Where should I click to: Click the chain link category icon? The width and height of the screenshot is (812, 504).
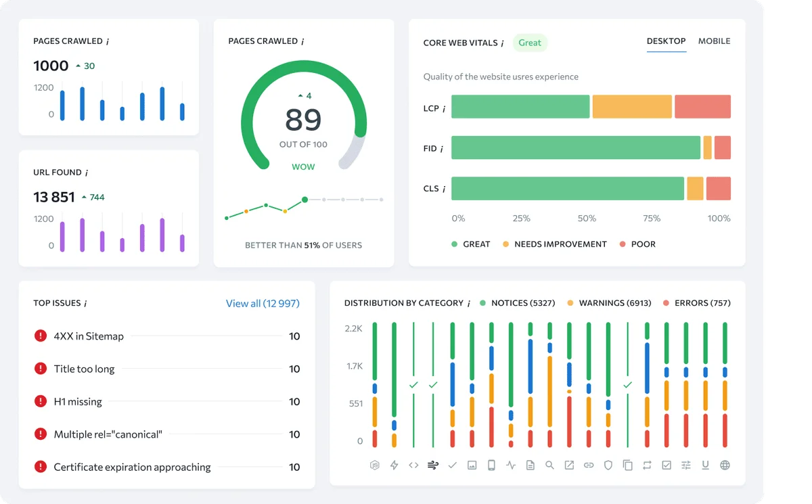click(x=589, y=465)
